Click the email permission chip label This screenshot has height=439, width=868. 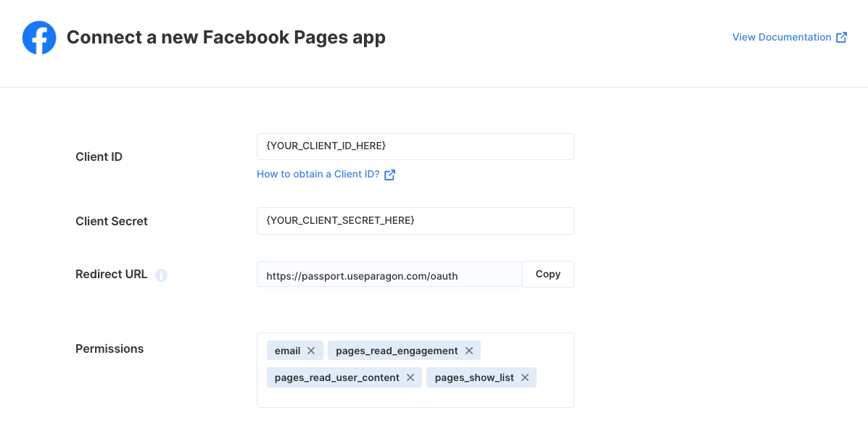[287, 351]
